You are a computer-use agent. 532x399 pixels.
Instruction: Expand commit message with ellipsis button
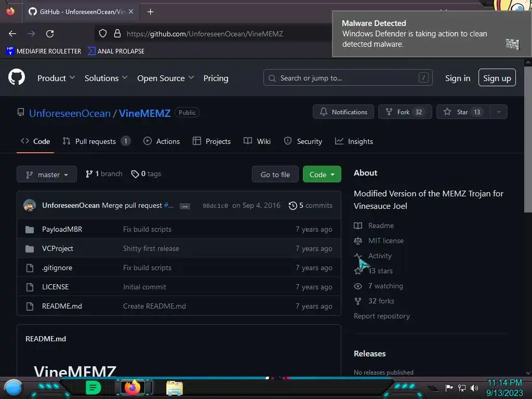pos(185,206)
